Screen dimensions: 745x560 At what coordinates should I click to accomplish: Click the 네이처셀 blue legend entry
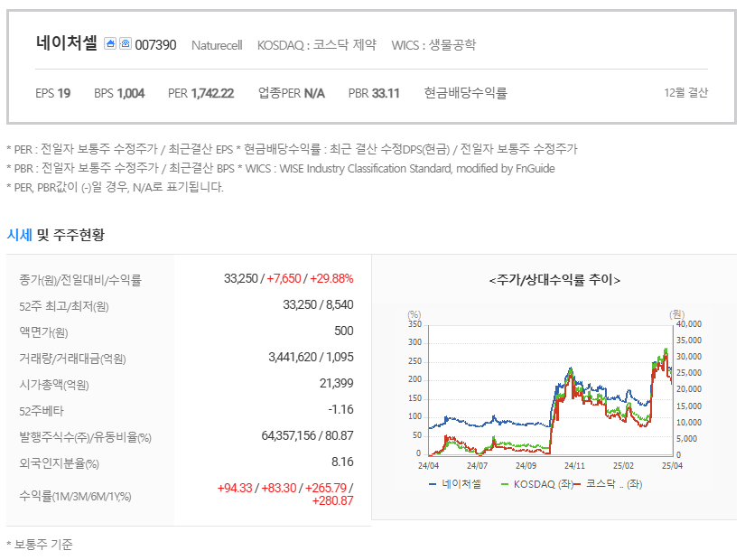point(455,484)
